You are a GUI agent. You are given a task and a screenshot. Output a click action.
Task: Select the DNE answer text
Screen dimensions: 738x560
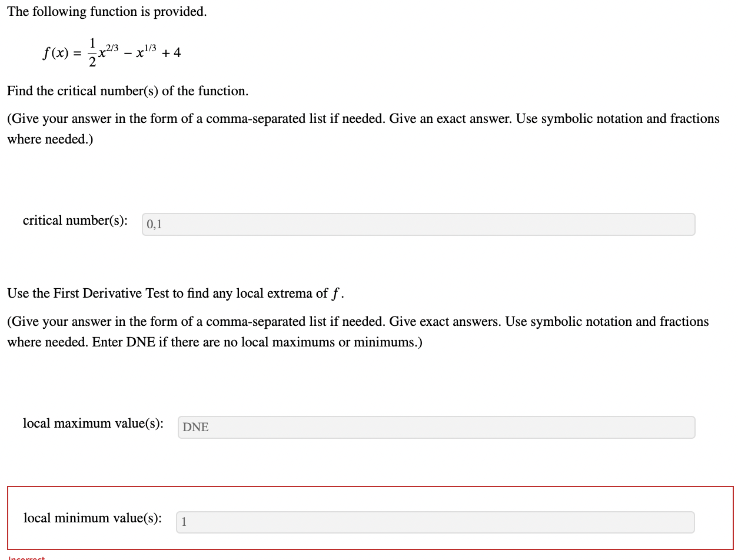click(x=195, y=427)
